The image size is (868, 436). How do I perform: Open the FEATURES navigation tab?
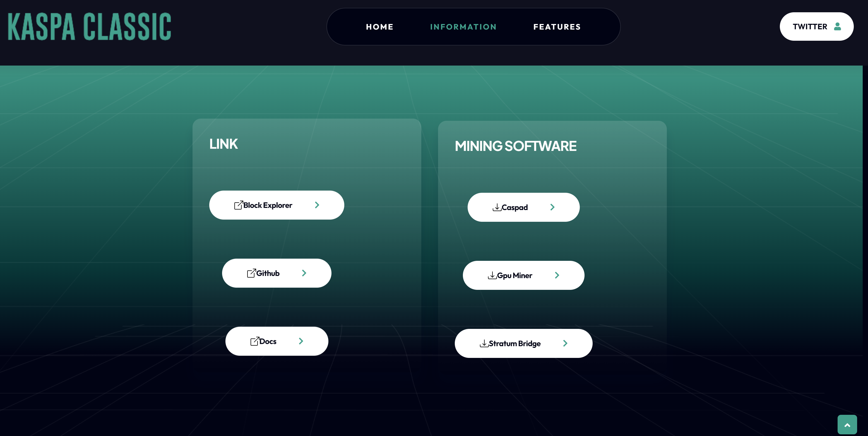(x=557, y=26)
